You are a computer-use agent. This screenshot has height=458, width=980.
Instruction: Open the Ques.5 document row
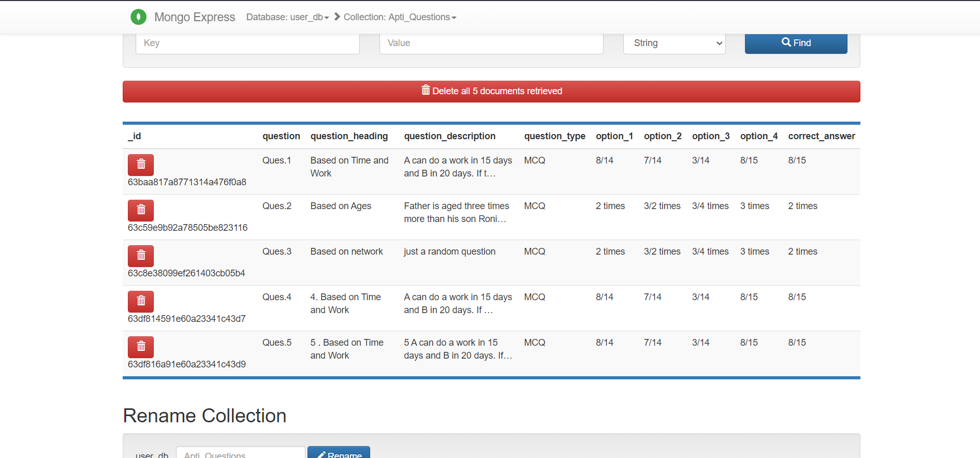point(491,354)
